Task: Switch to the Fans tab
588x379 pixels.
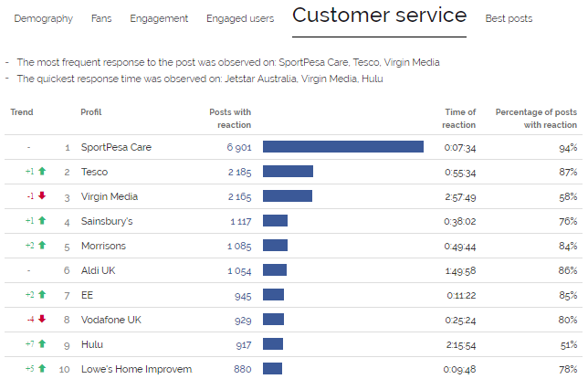Action: (x=101, y=18)
